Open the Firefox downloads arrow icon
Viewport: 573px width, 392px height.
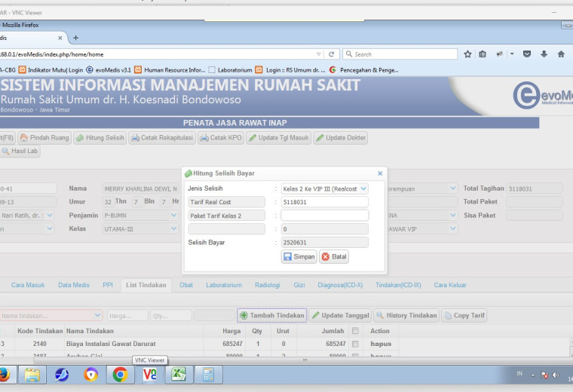[544, 54]
